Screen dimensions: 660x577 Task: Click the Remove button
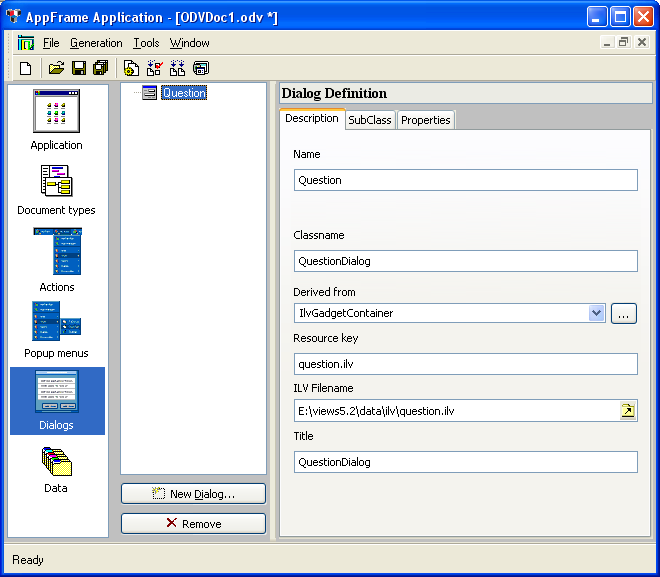[x=193, y=523]
